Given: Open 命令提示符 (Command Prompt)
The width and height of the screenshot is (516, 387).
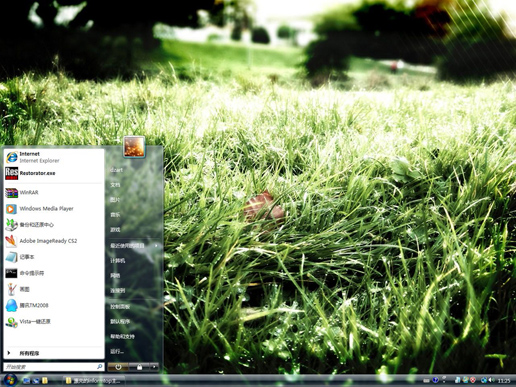Looking at the screenshot, I should (53, 273).
